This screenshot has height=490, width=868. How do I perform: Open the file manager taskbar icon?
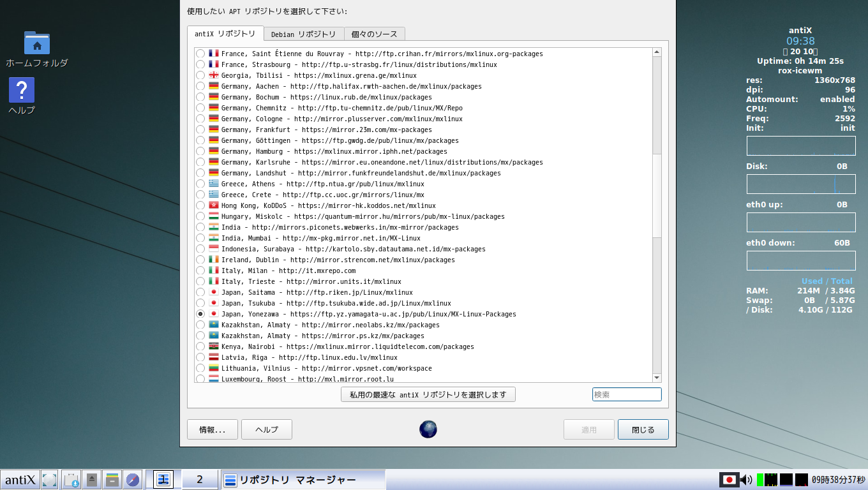click(x=112, y=480)
